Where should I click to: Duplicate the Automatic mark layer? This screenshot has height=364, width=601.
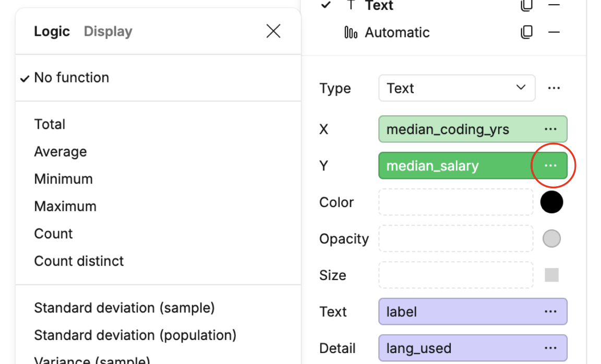(x=526, y=32)
